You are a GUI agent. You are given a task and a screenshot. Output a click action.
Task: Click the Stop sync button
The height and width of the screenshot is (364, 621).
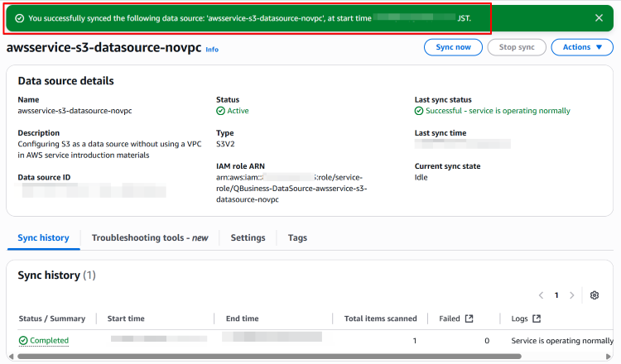pyautogui.click(x=516, y=47)
